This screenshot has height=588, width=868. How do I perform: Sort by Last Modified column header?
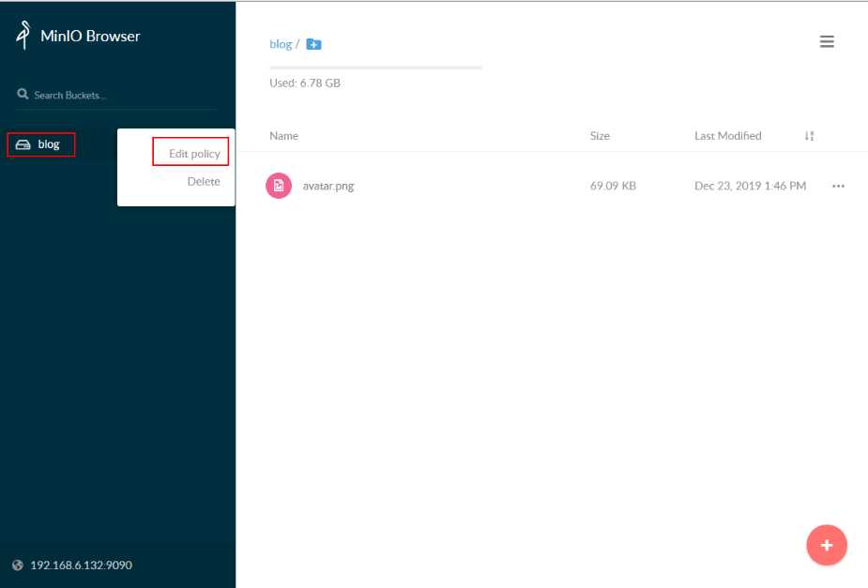728,136
